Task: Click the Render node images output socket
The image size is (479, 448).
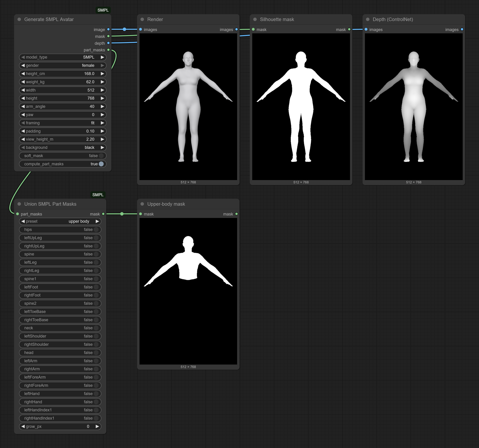Action: click(x=236, y=29)
